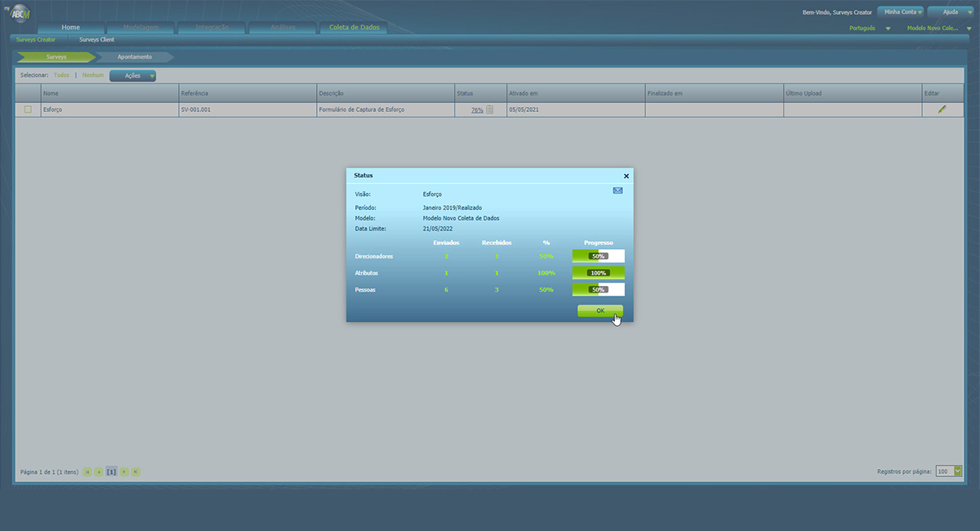Click the 76% status link
Image resolution: width=980 pixels, height=531 pixels.
point(477,109)
